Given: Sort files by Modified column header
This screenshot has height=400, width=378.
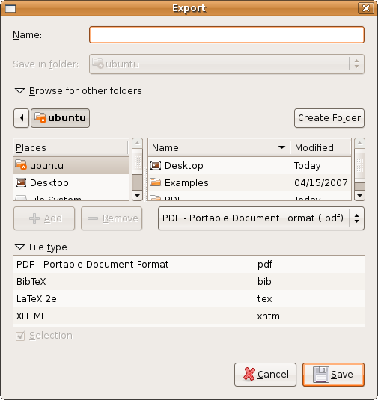Looking at the screenshot, I should point(321,147).
